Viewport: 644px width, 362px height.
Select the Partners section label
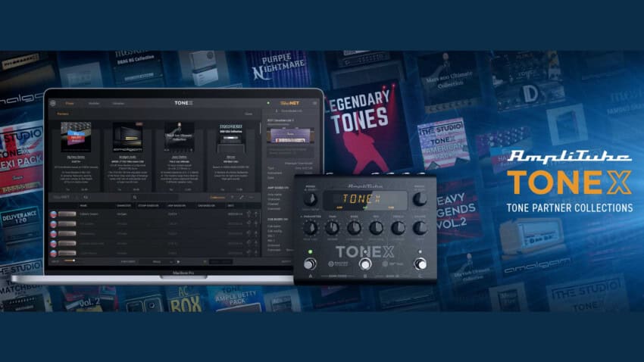tap(63, 114)
